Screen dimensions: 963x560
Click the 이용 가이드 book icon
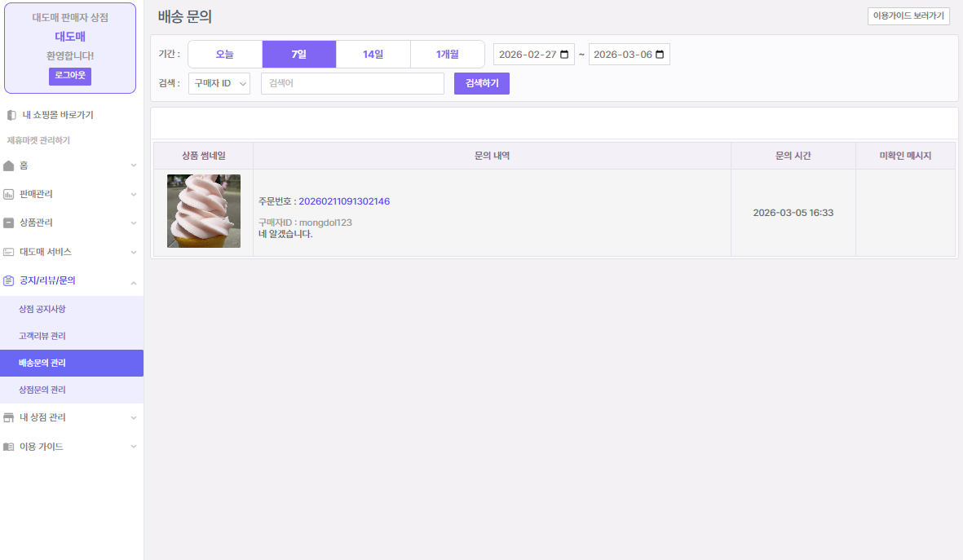click(x=9, y=447)
